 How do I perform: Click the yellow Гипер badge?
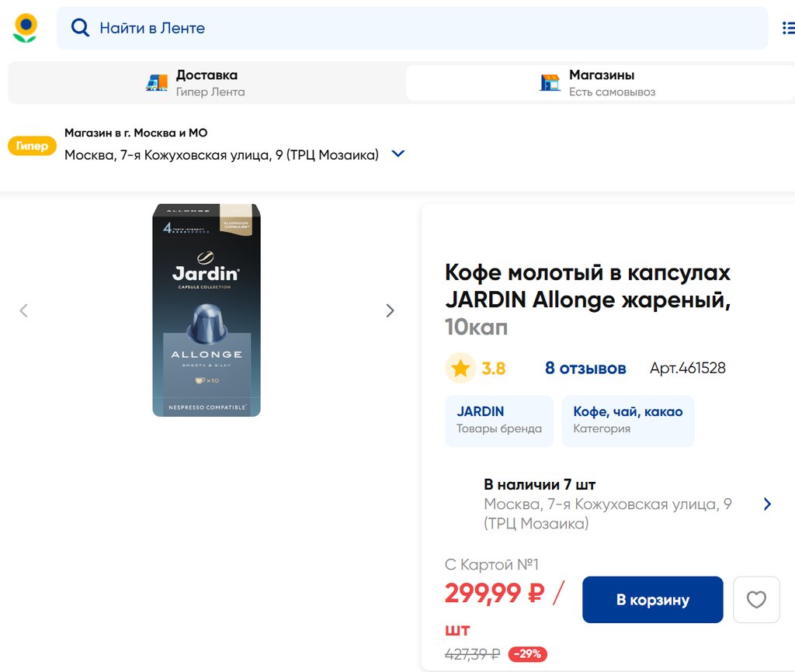click(x=32, y=146)
